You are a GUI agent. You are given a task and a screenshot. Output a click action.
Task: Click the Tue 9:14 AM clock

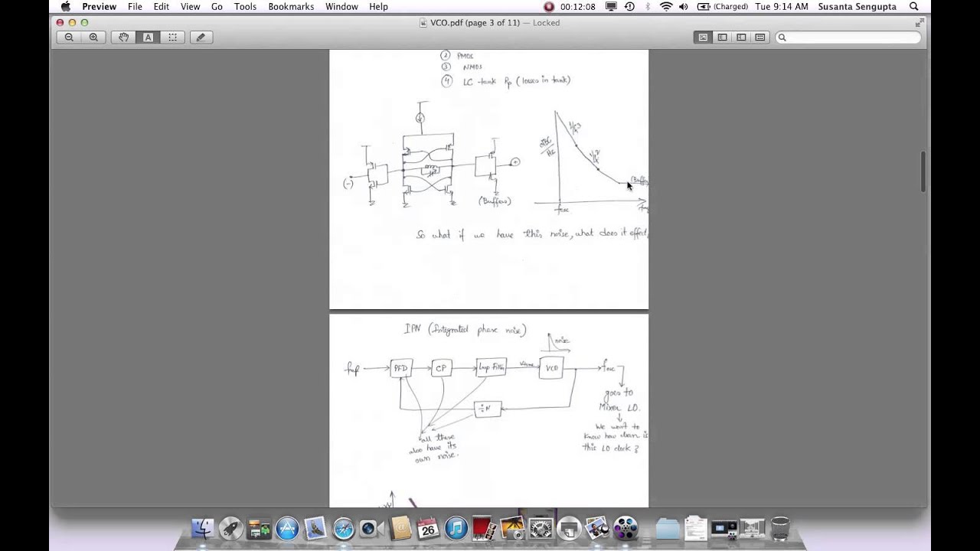[781, 7]
